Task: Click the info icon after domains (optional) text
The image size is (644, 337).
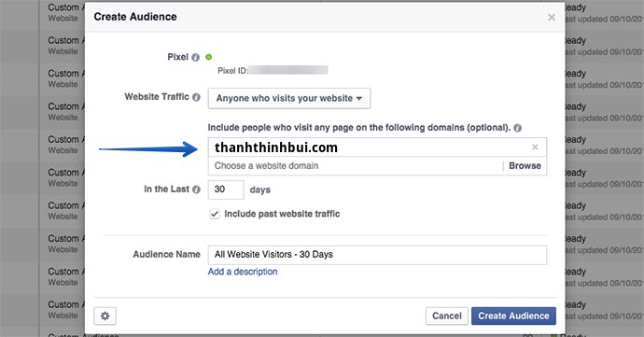Action: coord(517,128)
